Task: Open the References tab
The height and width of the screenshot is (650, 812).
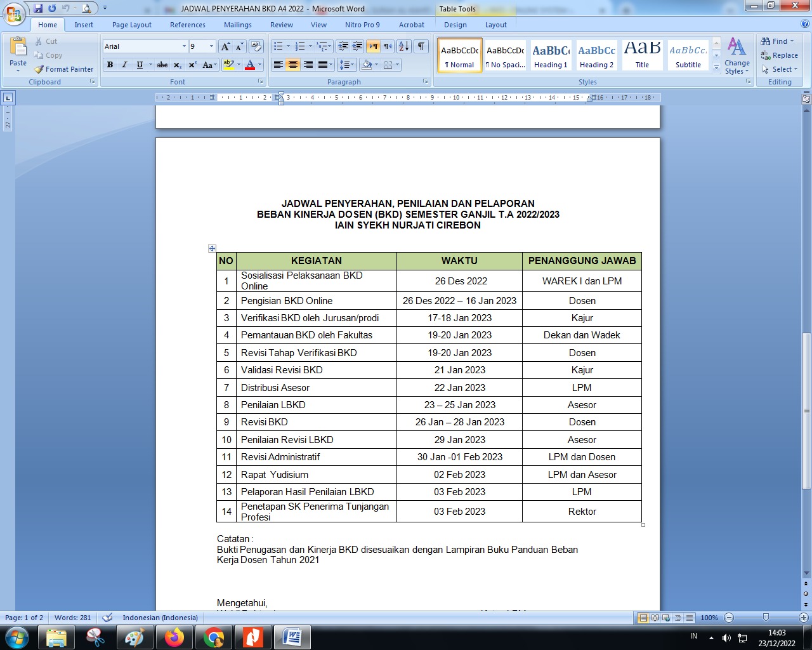Action: pyautogui.click(x=188, y=25)
